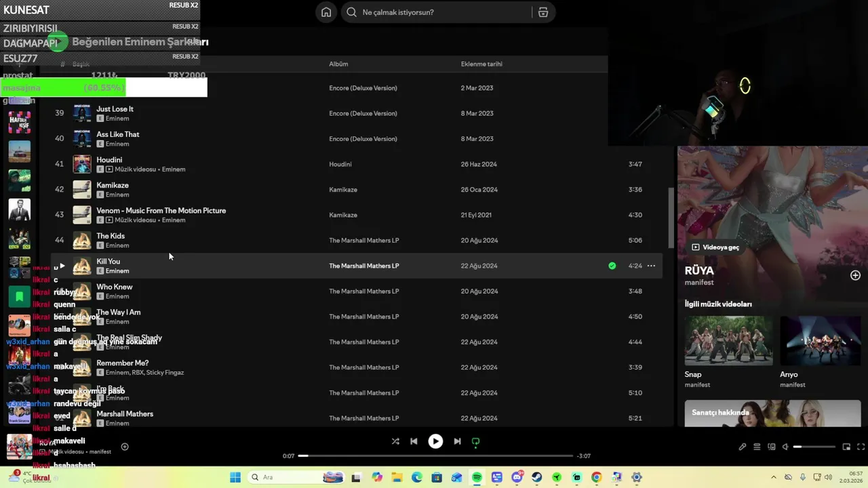The height and width of the screenshot is (488, 868).
Task: Sort by the 'Albüm' column header
Action: coord(338,64)
